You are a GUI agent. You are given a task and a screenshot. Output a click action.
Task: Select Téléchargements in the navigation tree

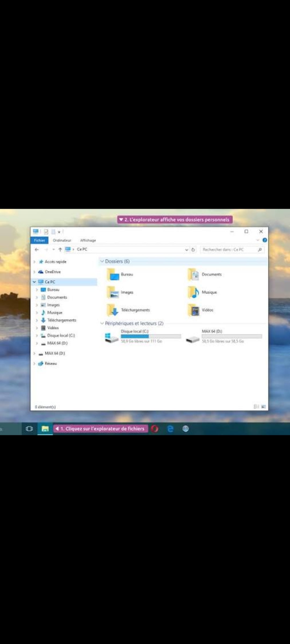[x=61, y=320]
